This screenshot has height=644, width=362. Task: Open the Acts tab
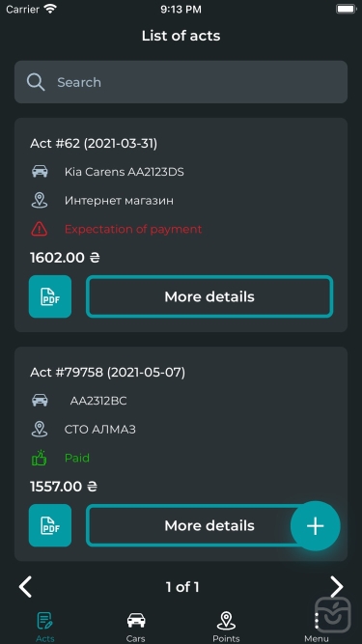point(45,628)
